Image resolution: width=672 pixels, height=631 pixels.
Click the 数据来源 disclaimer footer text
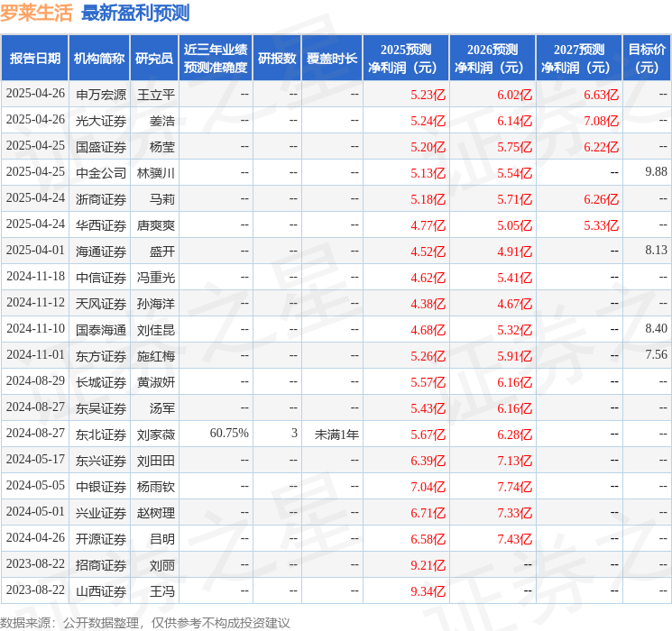[x=145, y=623]
